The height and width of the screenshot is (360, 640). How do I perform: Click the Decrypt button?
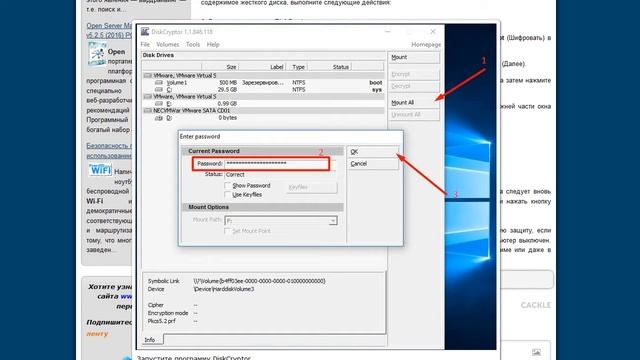(414, 86)
